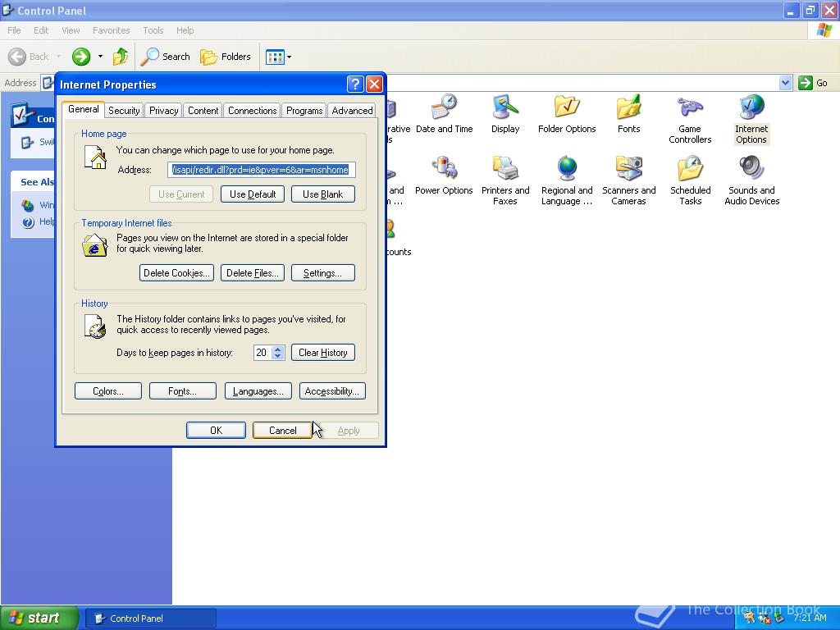Click the Back toolbar arrow
Viewport: 840px width, 630px height.
tap(29, 57)
